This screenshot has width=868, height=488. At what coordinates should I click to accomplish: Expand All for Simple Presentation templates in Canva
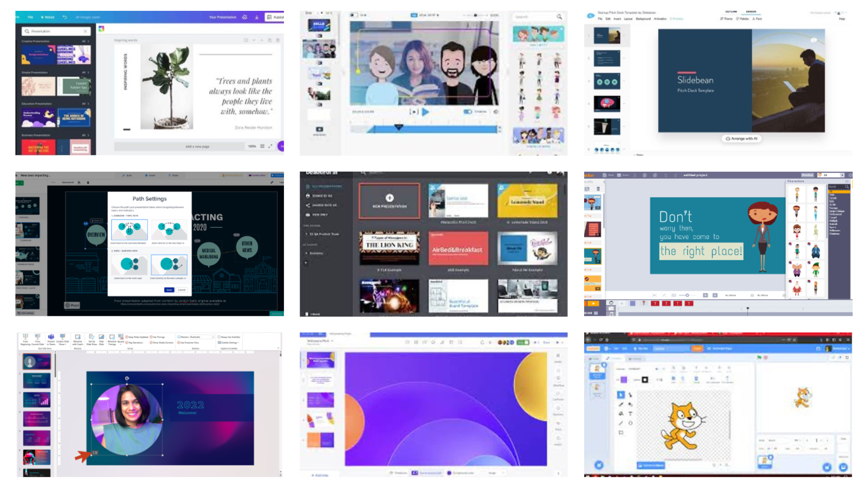point(85,72)
